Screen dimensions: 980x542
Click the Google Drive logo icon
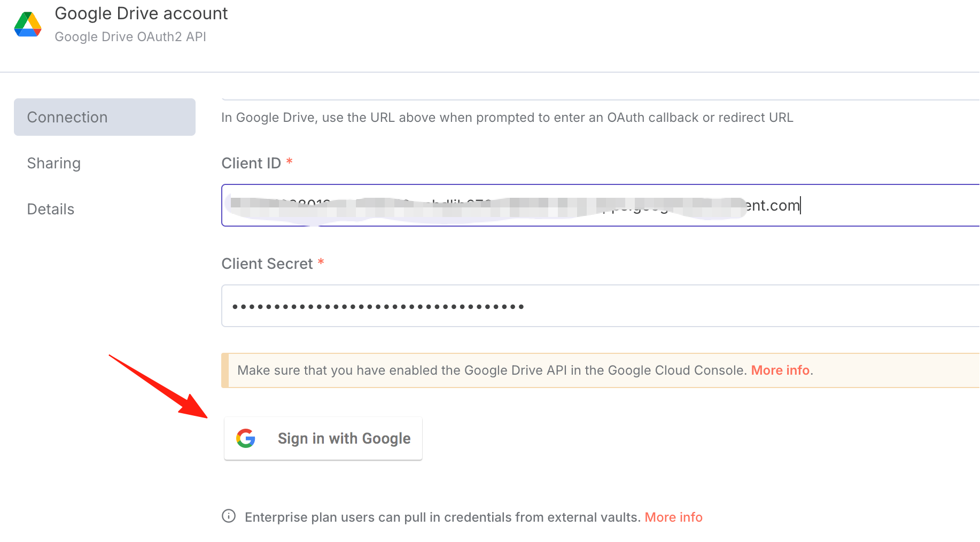[x=28, y=24]
